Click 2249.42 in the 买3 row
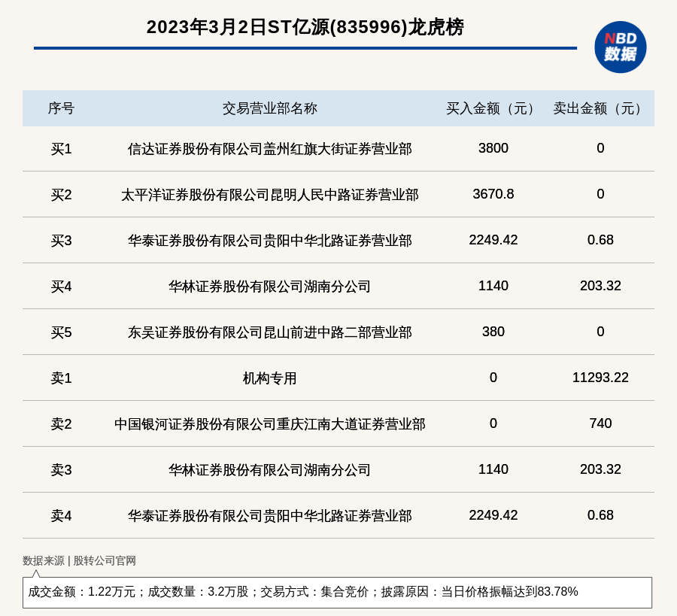 click(493, 240)
